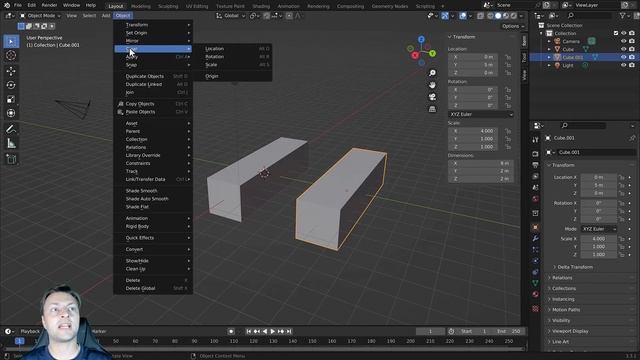
Task: Toggle snapping magnet in header
Action: pyautogui.click(x=267, y=16)
